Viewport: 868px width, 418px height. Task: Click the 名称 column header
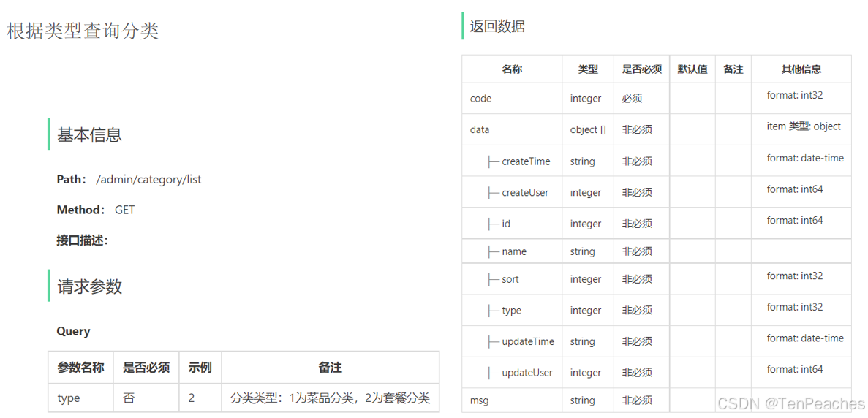pyautogui.click(x=512, y=69)
